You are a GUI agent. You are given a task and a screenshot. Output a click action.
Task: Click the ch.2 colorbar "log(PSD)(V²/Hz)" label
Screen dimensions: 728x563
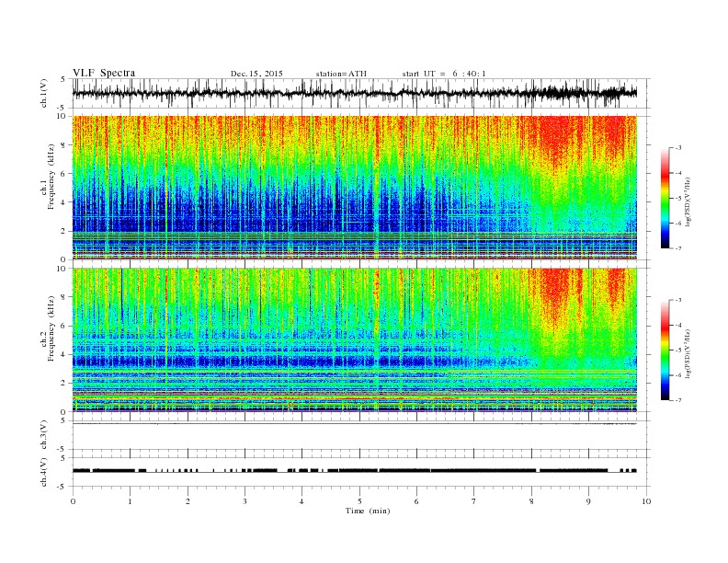coord(688,354)
